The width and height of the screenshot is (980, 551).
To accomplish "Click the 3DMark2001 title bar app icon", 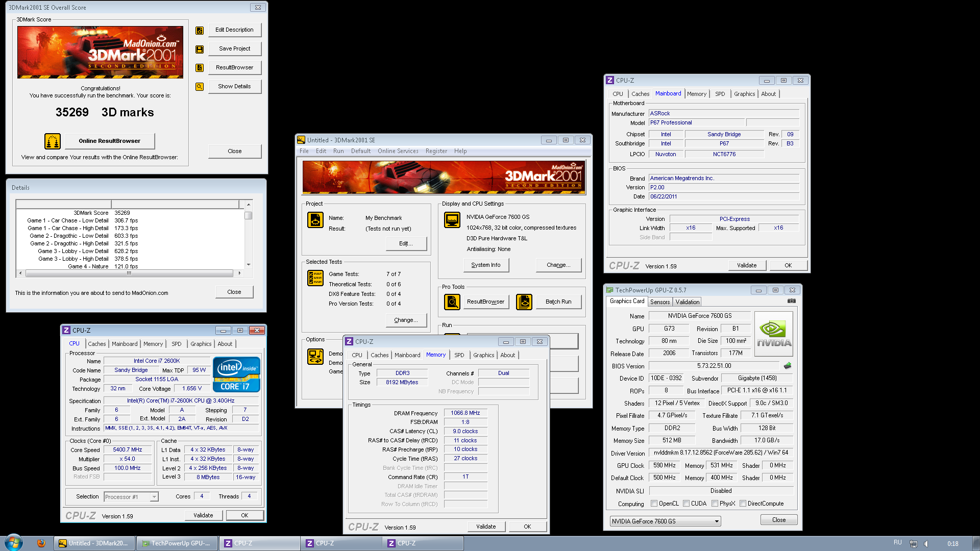I will 301,140.
